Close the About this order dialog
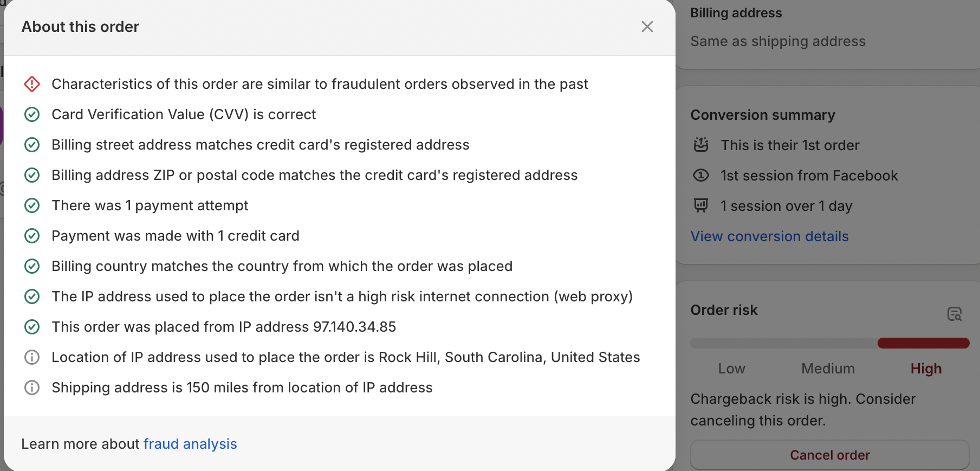980x471 pixels. pyautogui.click(x=647, y=27)
